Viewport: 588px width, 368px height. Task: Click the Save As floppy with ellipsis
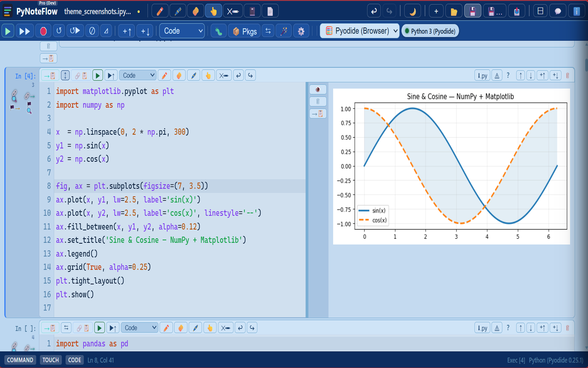click(495, 11)
